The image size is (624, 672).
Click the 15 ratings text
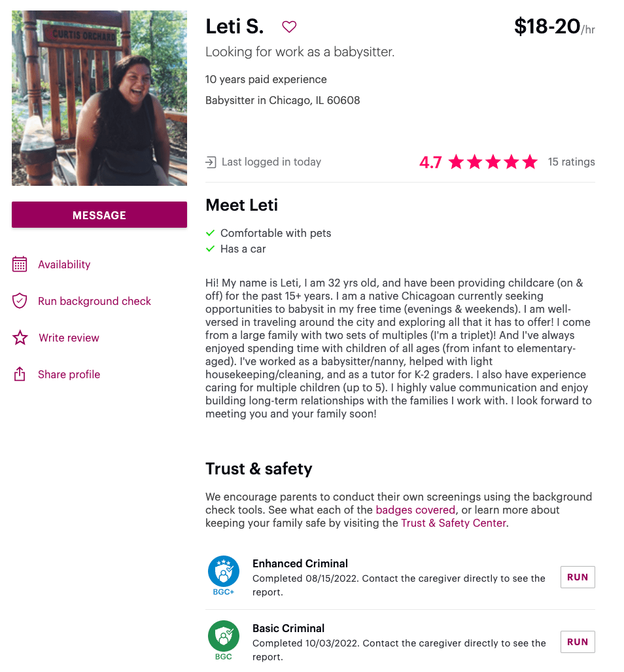coord(571,162)
